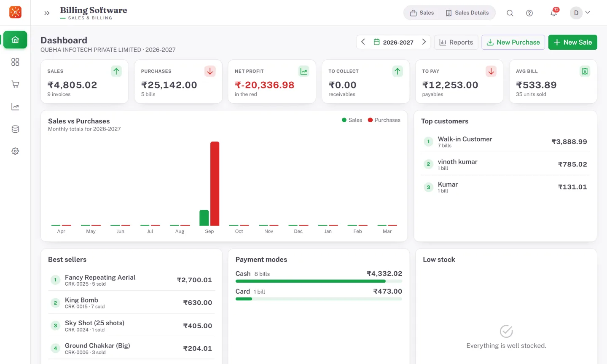Select Fancy Repeating Aerial best seller
The height and width of the screenshot is (364, 607).
[131, 280]
